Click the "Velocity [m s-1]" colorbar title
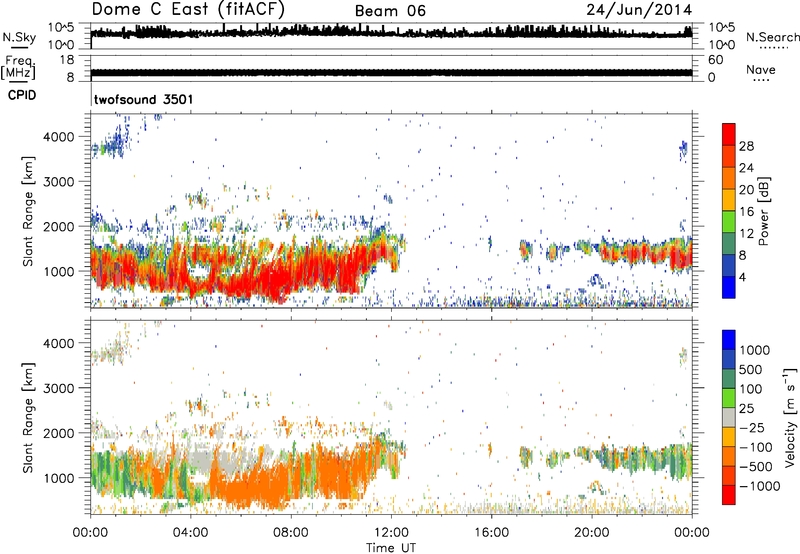 coord(790,417)
